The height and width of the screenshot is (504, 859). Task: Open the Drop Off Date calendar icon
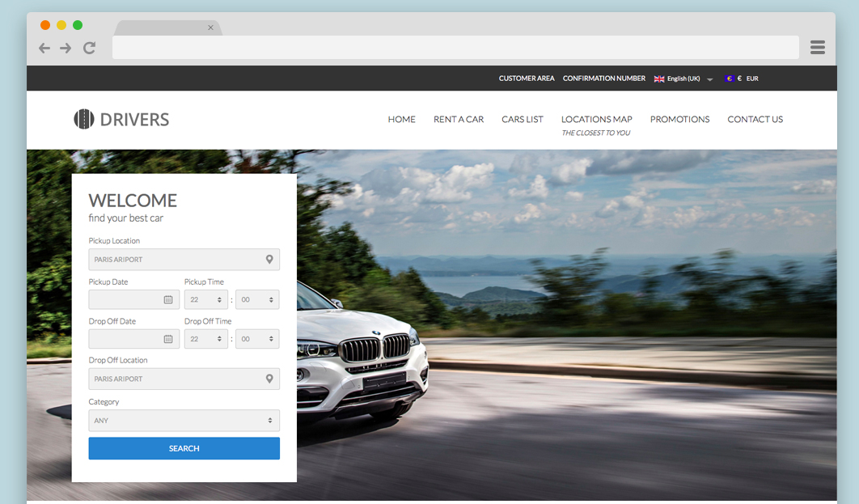(x=168, y=339)
